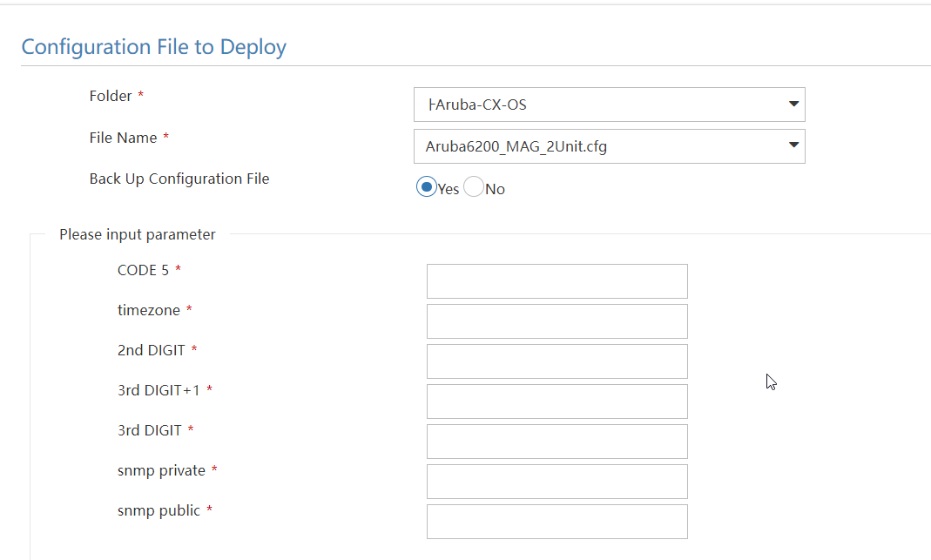Select Yes for Back Up Configuration File
This screenshot has height=560, width=931.
click(426, 186)
